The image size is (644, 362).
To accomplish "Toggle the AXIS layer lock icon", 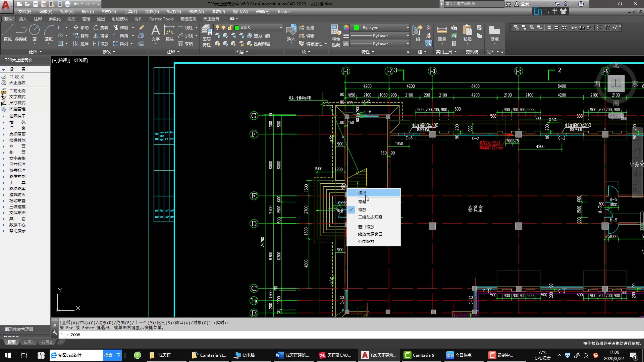I will pyautogui.click(x=230, y=27).
